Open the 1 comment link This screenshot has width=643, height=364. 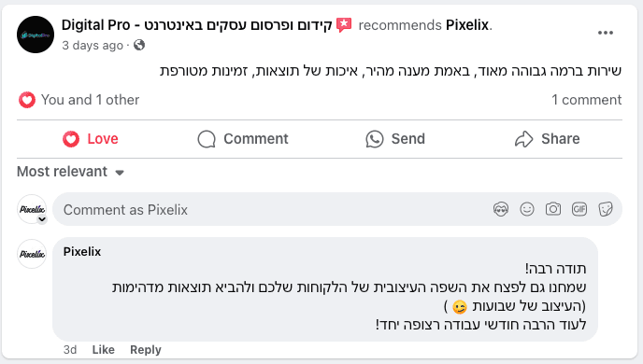586,100
